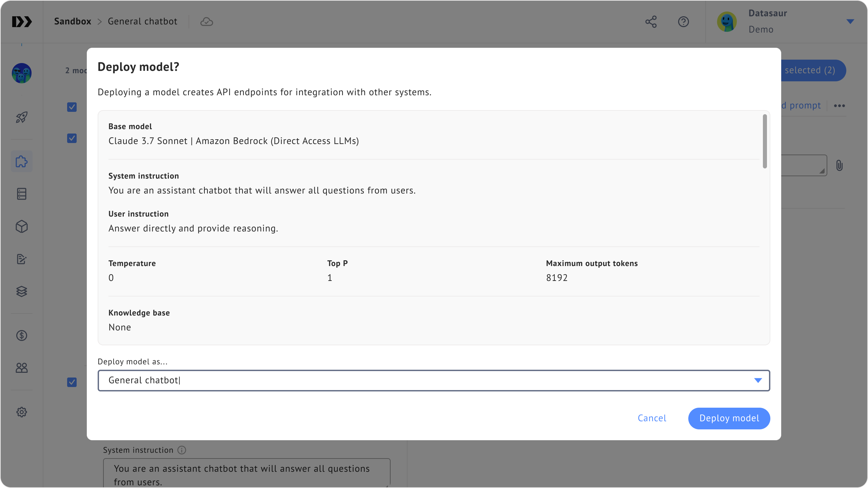Expand the 'Deploy model as' dropdown arrow
The height and width of the screenshot is (488, 868).
[758, 380]
